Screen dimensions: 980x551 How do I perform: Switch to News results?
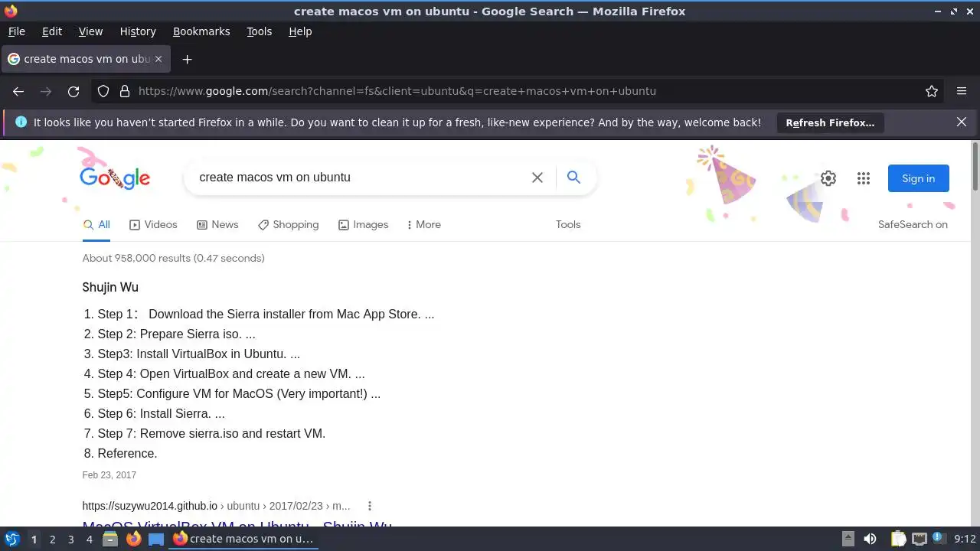tap(217, 225)
